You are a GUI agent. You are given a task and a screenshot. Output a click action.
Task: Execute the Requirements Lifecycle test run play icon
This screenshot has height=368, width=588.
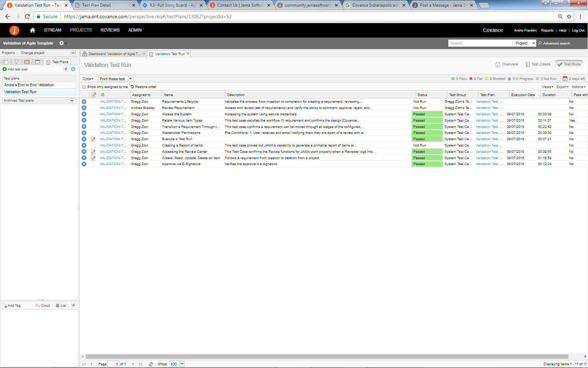[x=84, y=102]
